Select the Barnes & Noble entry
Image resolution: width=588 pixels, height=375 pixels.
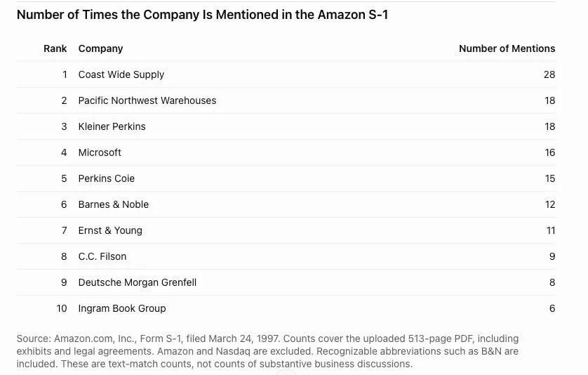point(113,204)
